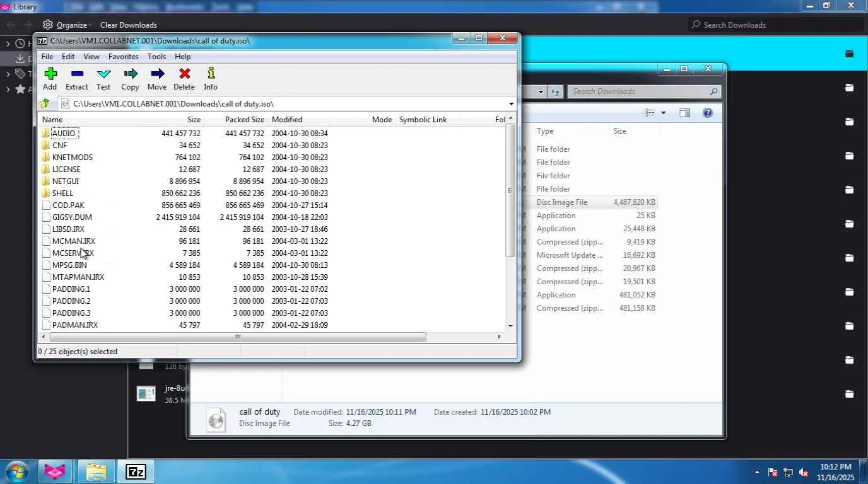Go up one folder level in 7-Zip
The width and height of the screenshot is (868, 484).
point(45,103)
